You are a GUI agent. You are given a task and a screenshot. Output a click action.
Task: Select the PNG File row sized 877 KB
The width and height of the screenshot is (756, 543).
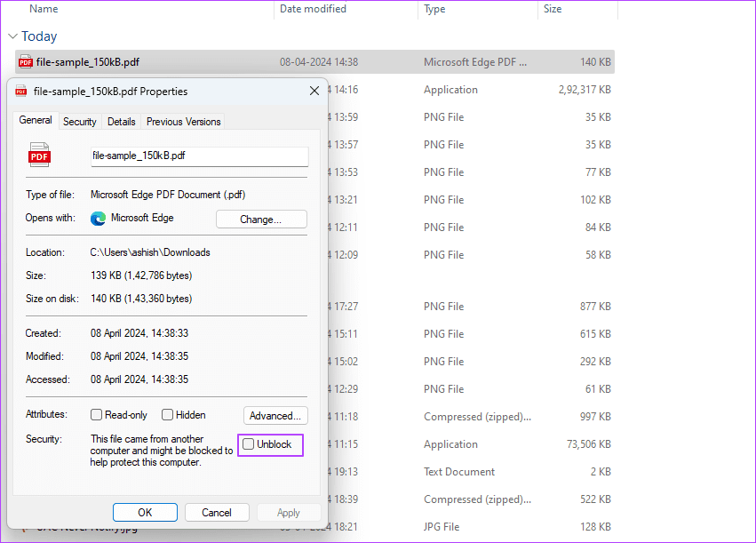tap(471, 307)
